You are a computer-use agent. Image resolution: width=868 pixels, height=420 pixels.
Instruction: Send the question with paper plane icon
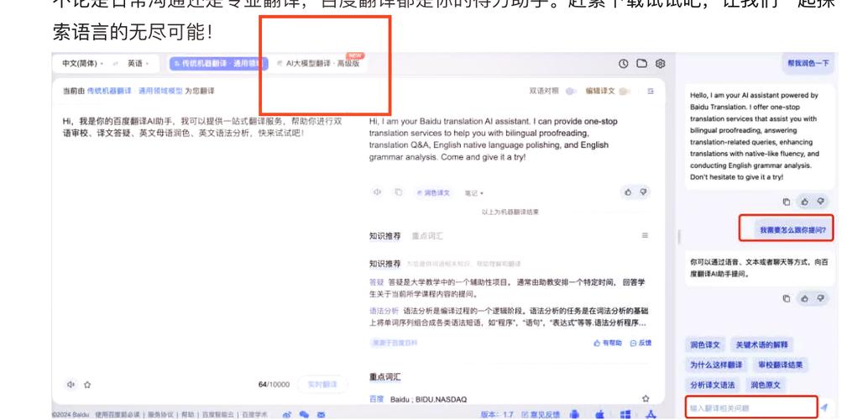click(824, 407)
